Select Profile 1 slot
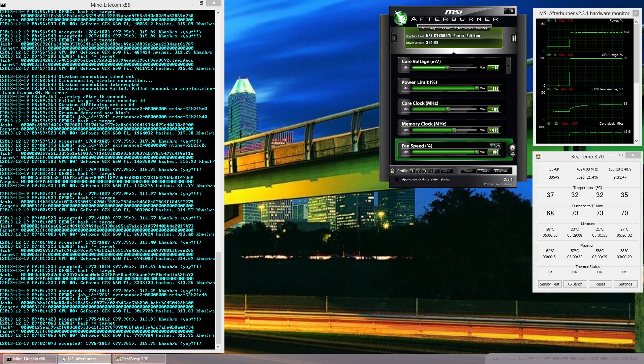644x364 pixels. pyautogui.click(x=412, y=171)
